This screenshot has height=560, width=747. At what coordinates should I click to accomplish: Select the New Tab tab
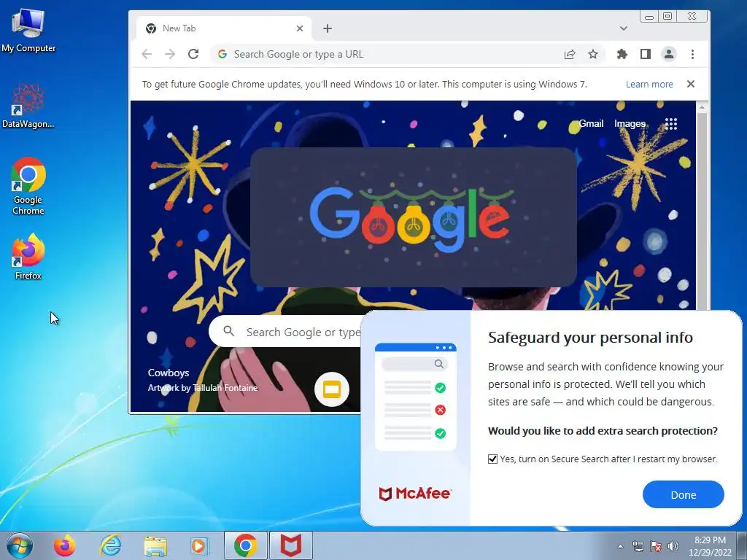coord(224,28)
